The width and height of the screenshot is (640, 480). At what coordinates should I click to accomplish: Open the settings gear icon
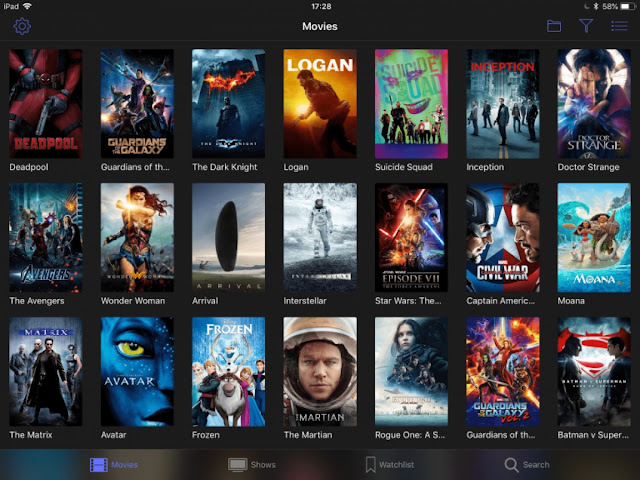(22, 27)
